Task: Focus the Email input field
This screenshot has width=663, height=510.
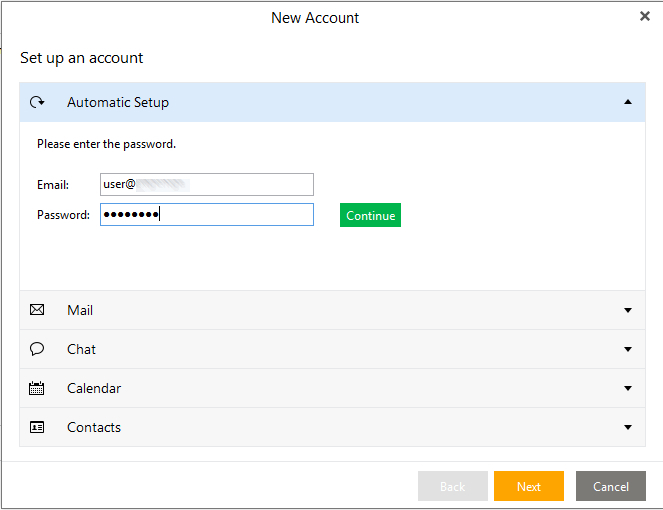Action: click(207, 184)
